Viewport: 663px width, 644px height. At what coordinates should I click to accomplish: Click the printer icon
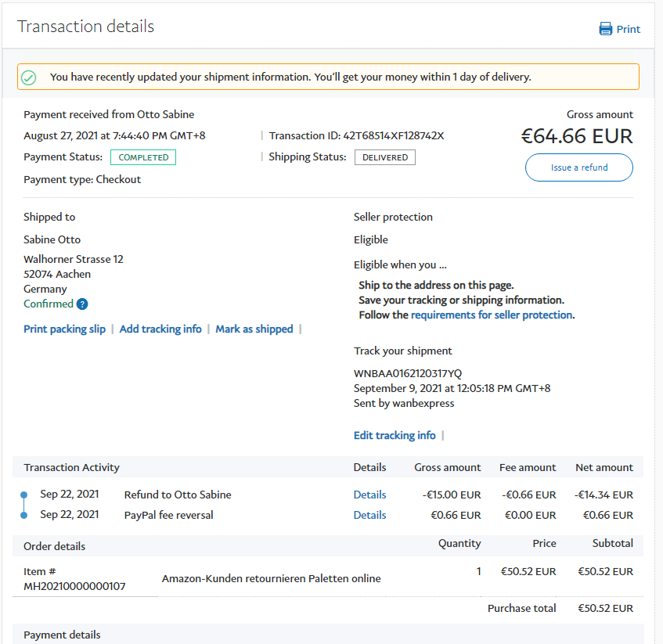[605, 29]
